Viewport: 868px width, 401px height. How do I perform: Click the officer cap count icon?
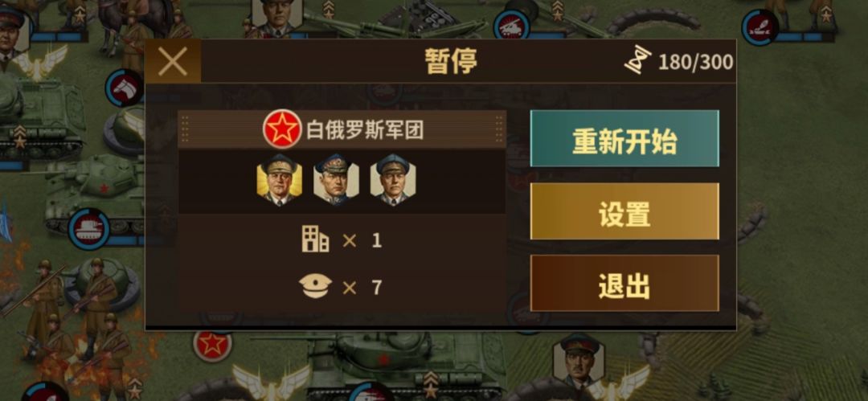coord(315,286)
